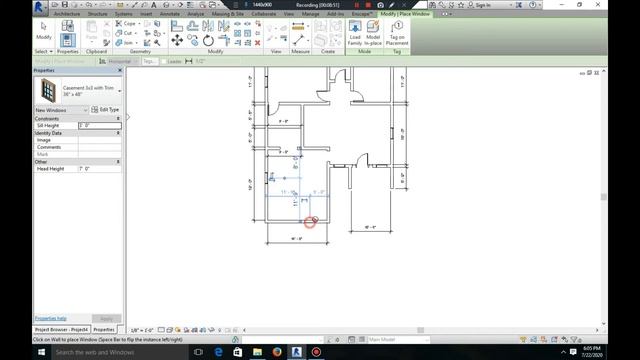Click the Cut geometry tool
640x360 pixels.
click(124, 33)
